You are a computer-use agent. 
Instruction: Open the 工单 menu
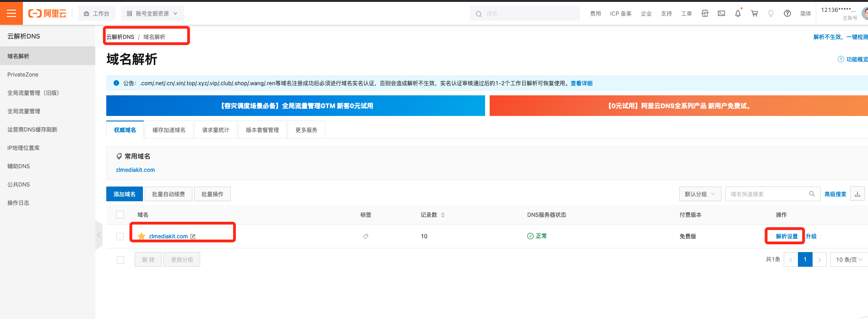tap(687, 14)
